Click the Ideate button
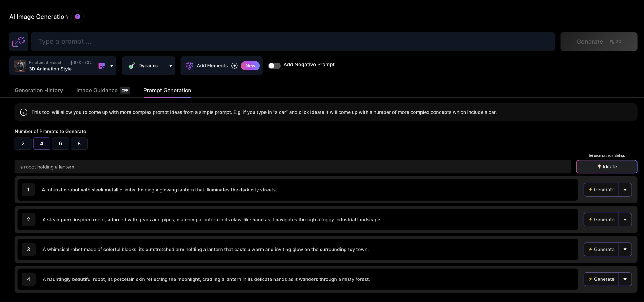 607,167
